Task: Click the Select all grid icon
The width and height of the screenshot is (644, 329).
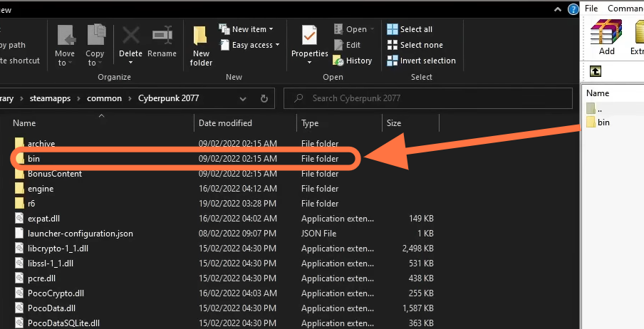Action: coord(393,29)
